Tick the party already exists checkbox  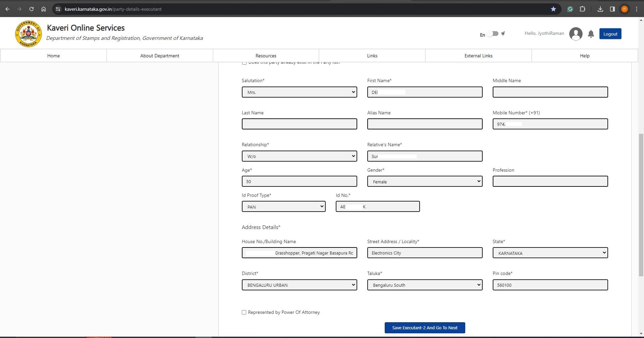click(244, 63)
